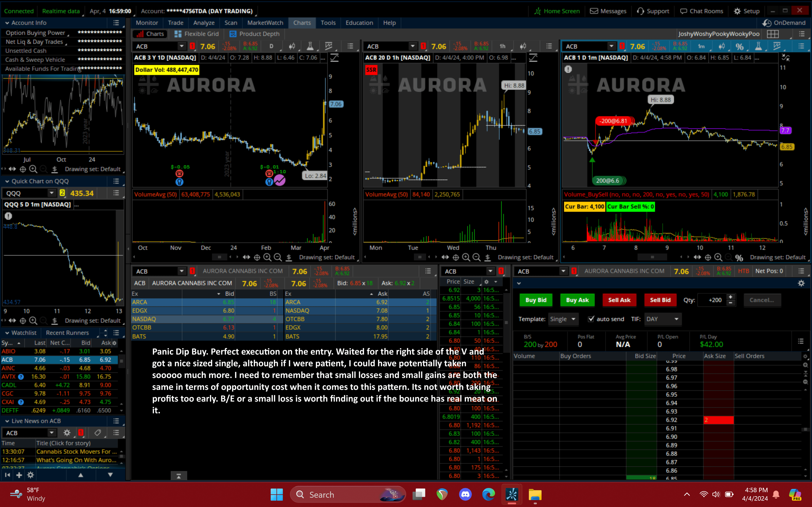The image size is (812, 507).
Task: Click the green Buy Bid button
Action: pyautogui.click(x=536, y=300)
